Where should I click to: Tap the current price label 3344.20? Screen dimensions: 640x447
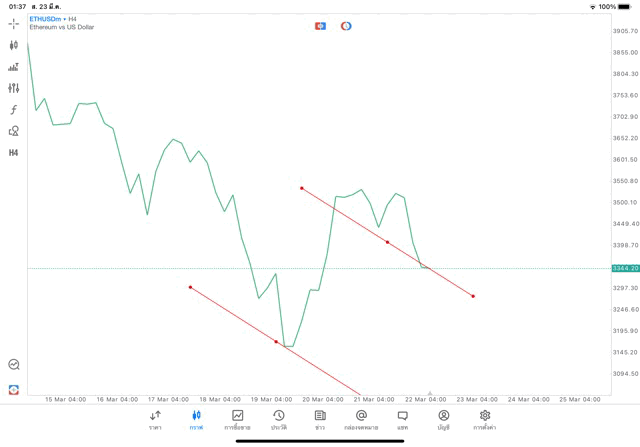pos(625,268)
